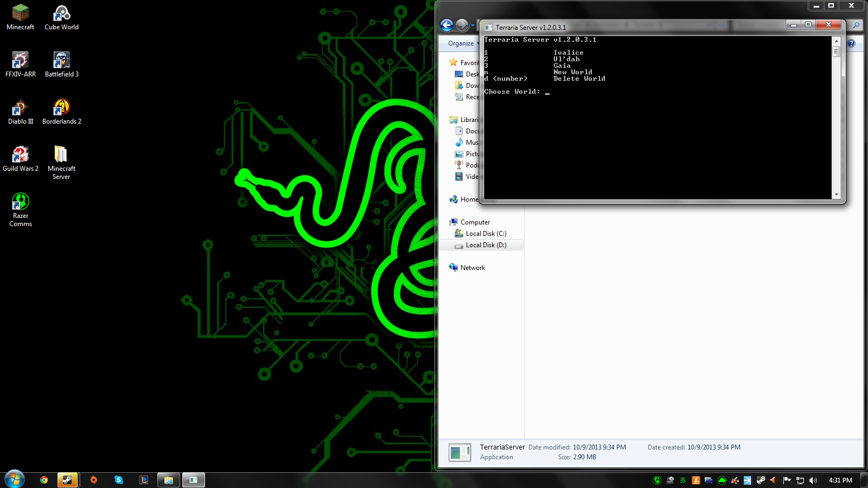This screenshot has width=868, height=488.
Task: Select Libraries in the navigation pane
Action: (464, 120)
